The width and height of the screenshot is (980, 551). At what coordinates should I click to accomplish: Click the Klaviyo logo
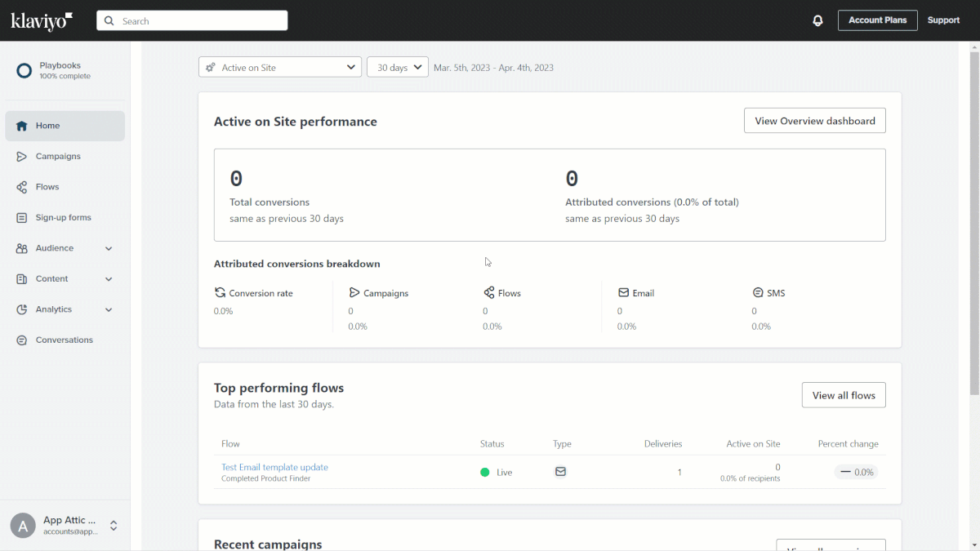coord(42,20)
